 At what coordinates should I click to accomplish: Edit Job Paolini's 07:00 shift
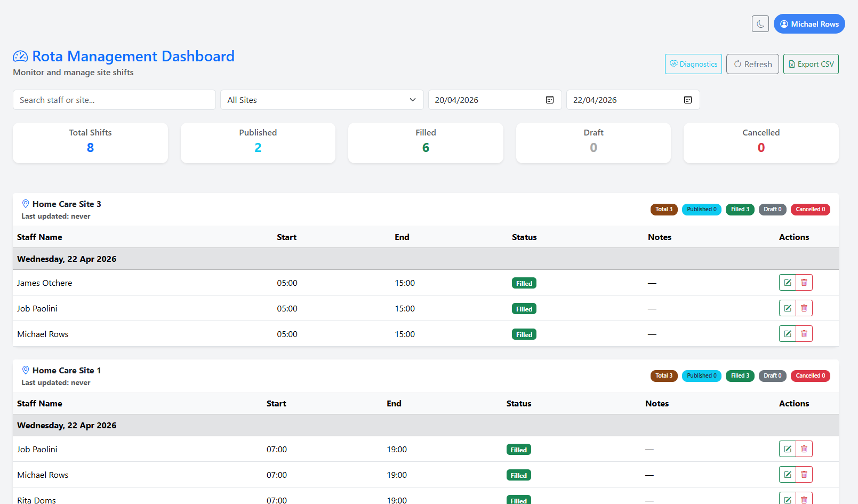[788, 449]
